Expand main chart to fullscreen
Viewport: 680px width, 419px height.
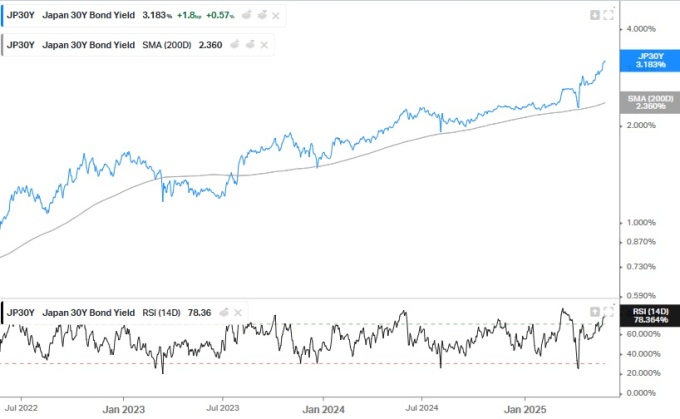(608, 15)
